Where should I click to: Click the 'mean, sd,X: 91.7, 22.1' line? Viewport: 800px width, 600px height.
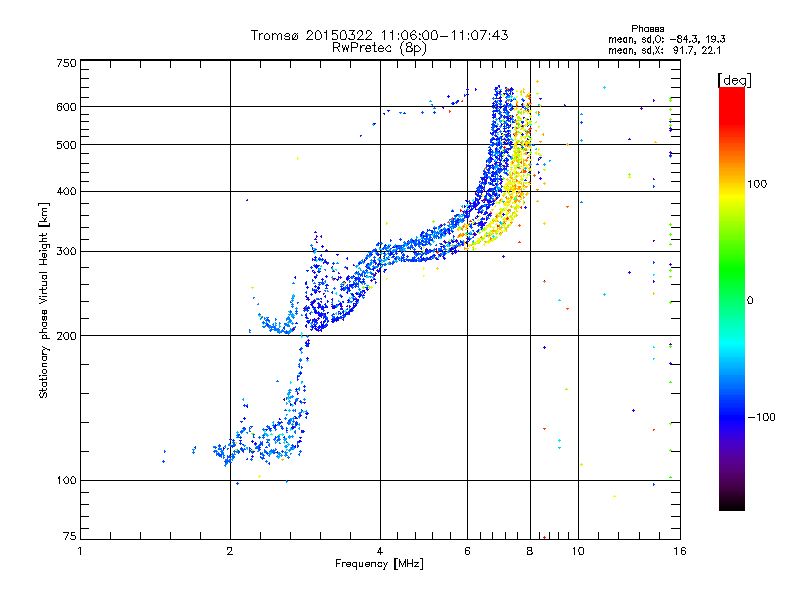pyautogui.click(x=664, y=50)
